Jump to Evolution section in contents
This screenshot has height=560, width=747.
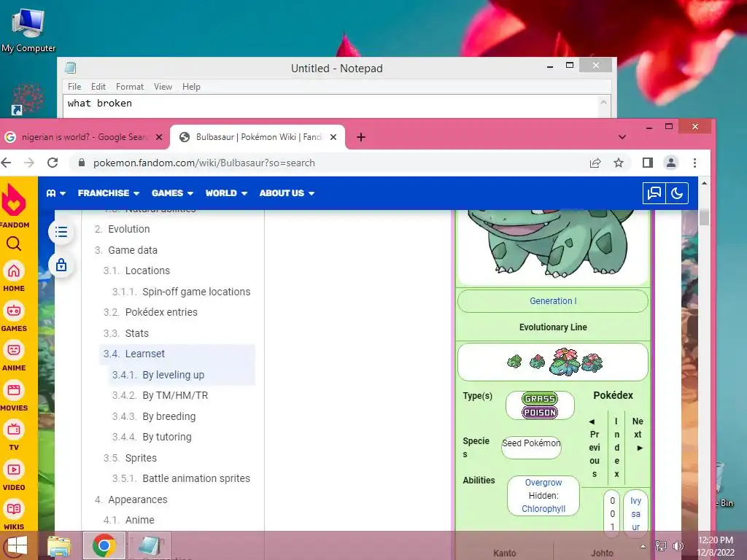pos(128,229)
